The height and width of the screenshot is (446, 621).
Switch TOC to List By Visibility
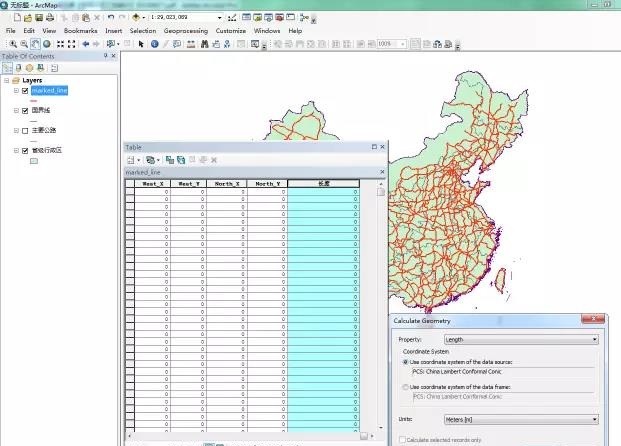point(29,68)
